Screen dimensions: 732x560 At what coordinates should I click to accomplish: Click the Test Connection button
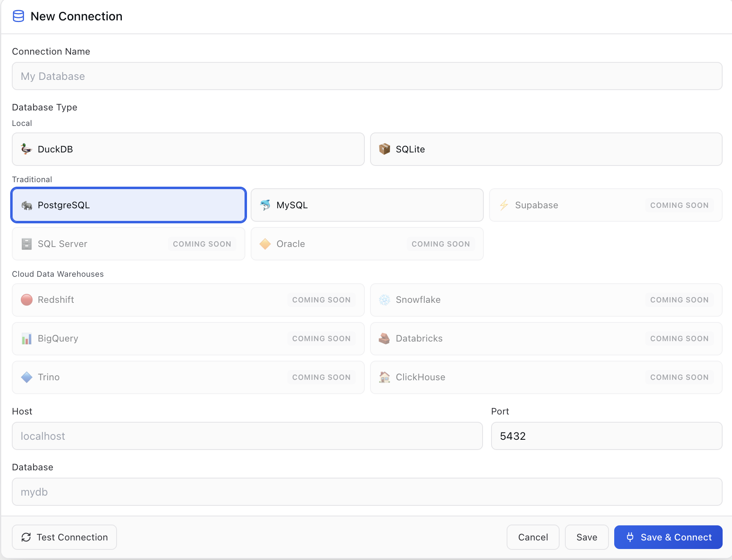coord(64,537)
